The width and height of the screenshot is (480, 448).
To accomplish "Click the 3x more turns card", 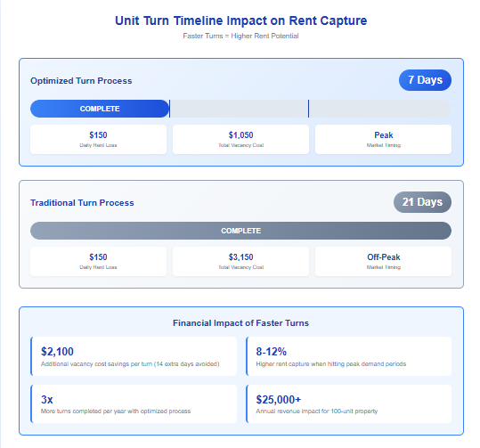I will (134, 403).
